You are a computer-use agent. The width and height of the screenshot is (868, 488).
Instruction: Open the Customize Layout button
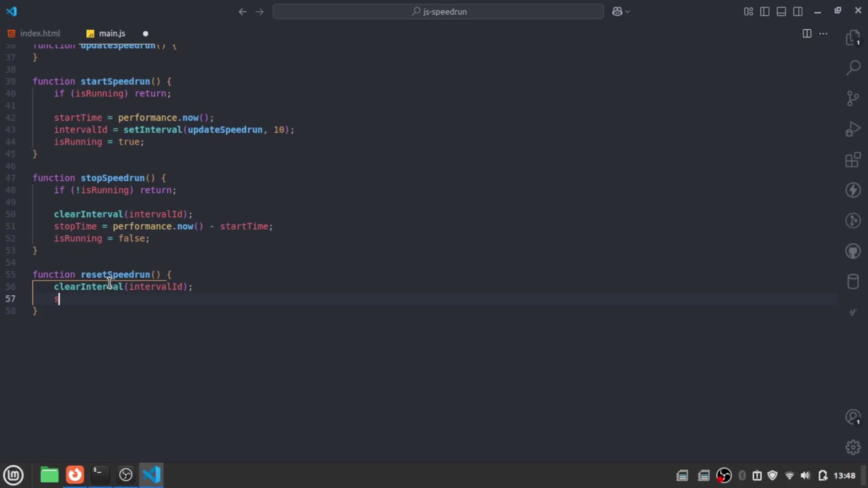click(x=749, y=12)
